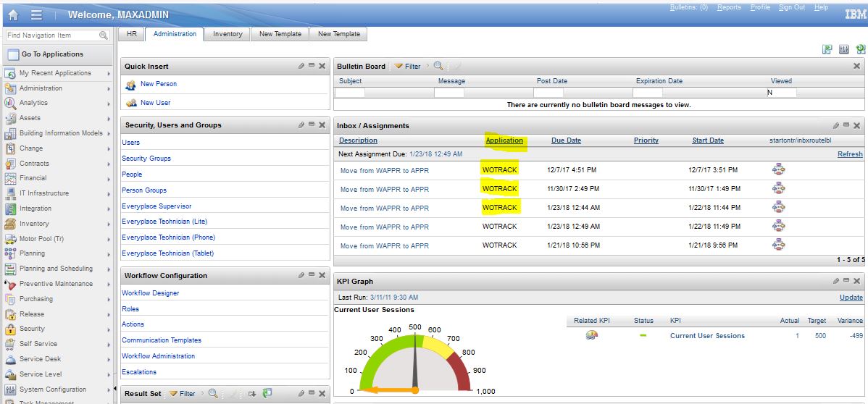
Task: Click the search icon in Bulletin Board toolbar
Action: click(438, 66)
